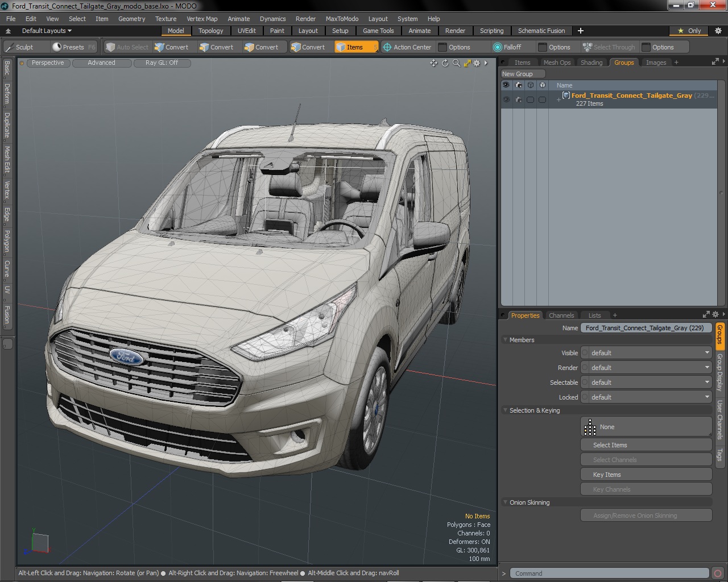The height and width of the screenshot is (582, 728).
Task: Toggle render camera for Ford_Transit_Connect_Tailgate_Gray group
Action: [518, 99]
